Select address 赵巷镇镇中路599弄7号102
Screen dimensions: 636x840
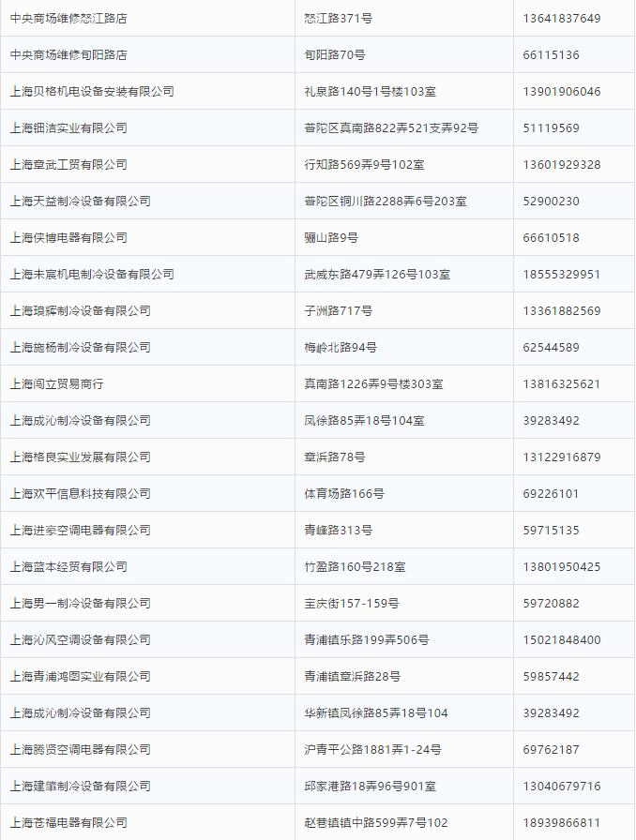point(376,822)
